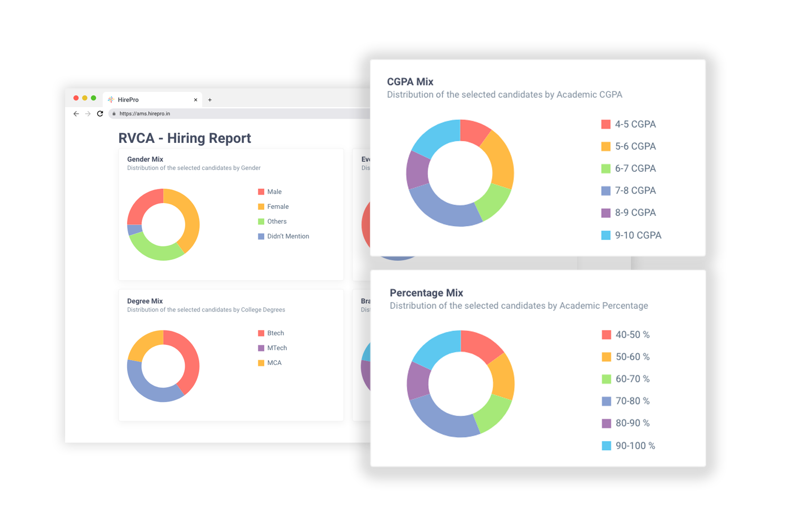Click the purple 8-9 CGPA color swatch
The height and width of the screenshot is (531, 812).
605,213
